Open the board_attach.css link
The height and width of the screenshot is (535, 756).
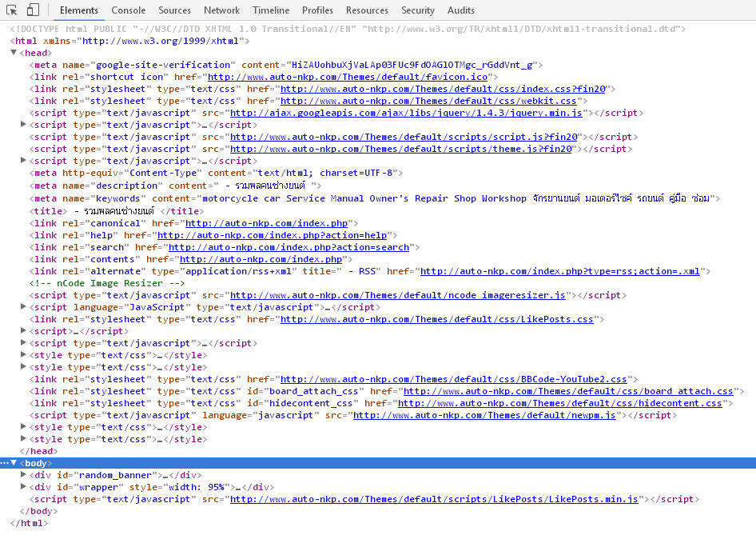click(x=568, y=391)
